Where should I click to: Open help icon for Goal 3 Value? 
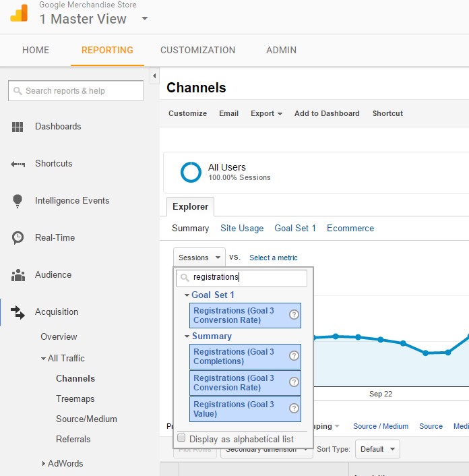294,409
